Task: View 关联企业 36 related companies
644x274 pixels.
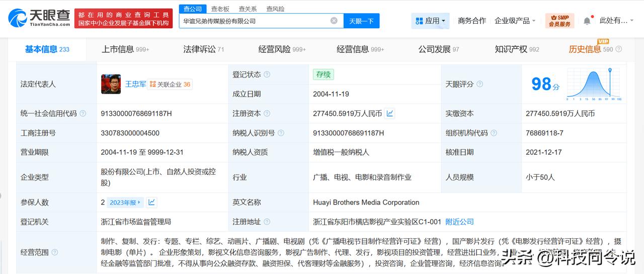Action: 170,84
